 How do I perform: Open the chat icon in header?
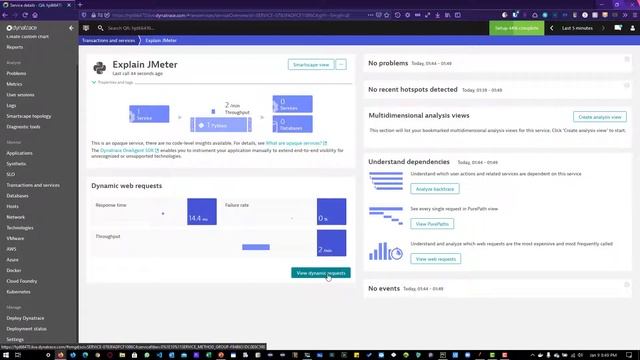[x=618, y=28]
